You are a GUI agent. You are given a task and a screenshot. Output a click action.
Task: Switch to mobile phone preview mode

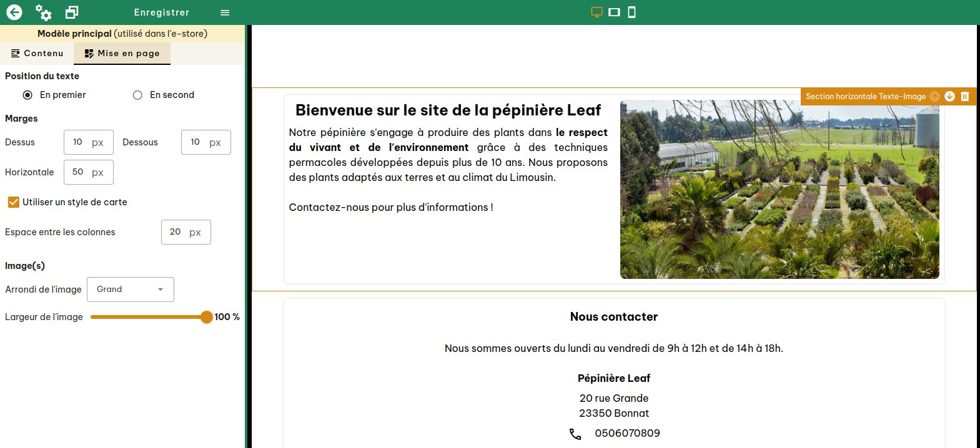[x=631, y=12]
